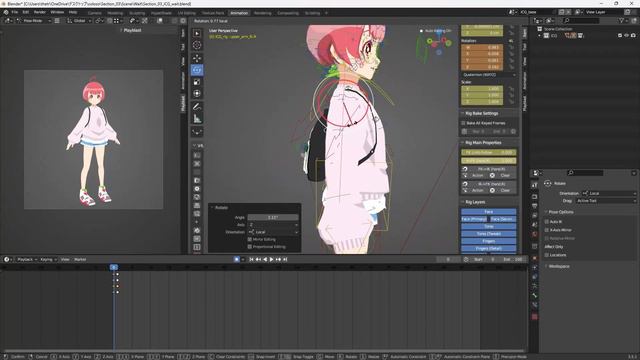This screenshot has height=360, width=640.
Task: Toggle Move Editing checkbox in Rotate panel
Action: tap(250, 240)
